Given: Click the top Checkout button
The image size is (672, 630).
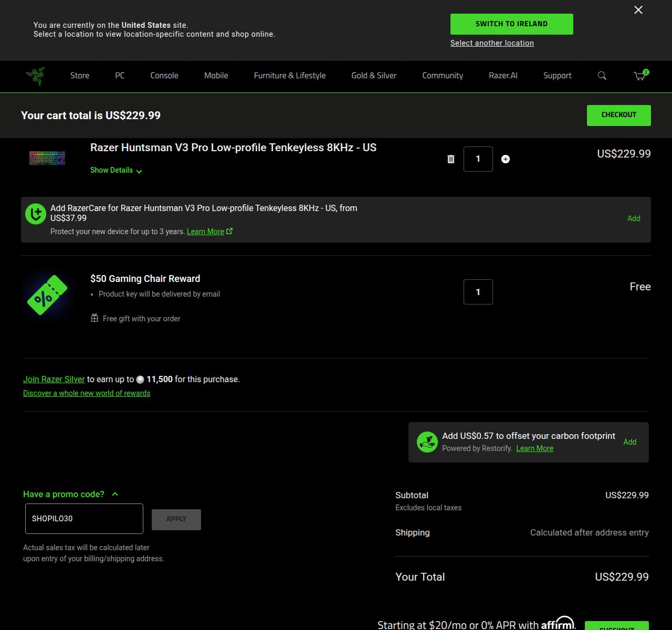Looking at the screenshot, I should click(x=619, y=115).
